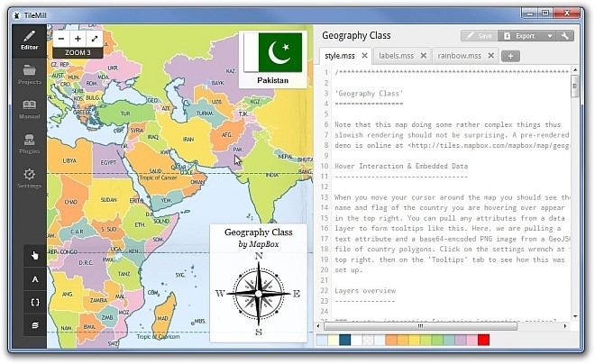The height and width of the screenshot is (364, 595).
Task: Open the Manual book section
Action: pos(29,110)
